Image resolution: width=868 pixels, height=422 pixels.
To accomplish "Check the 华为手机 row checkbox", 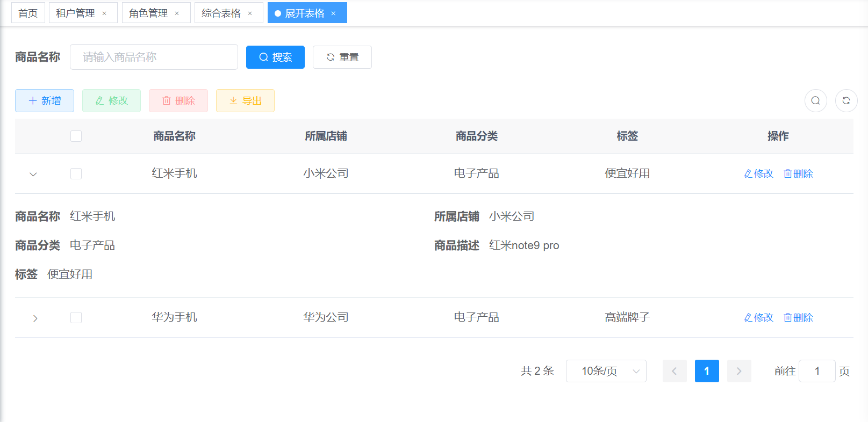I will coord(76,317).
